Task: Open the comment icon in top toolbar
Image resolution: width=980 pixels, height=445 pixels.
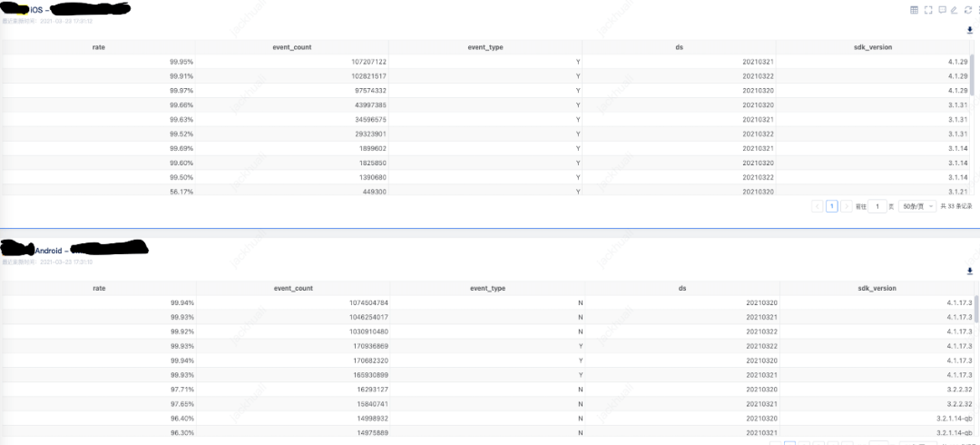Action: [x=941, y=9]
